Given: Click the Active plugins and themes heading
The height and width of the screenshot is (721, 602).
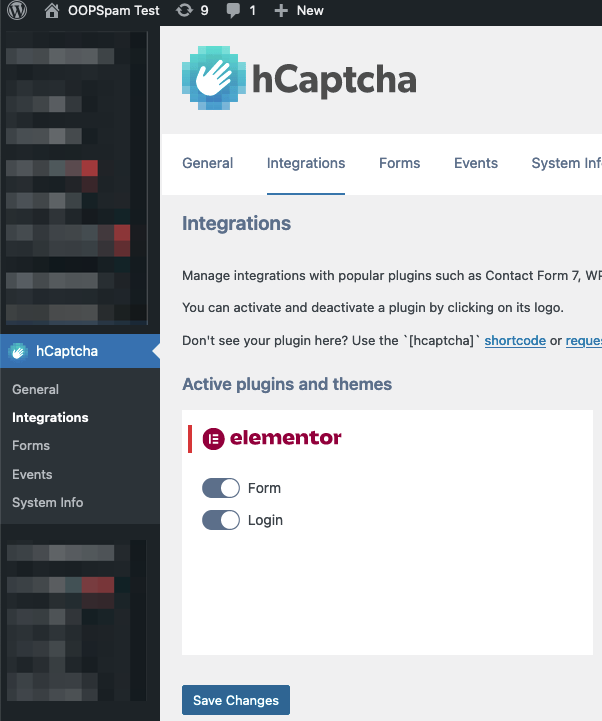Looking at the screenshot, I should (x=287, y=384).
